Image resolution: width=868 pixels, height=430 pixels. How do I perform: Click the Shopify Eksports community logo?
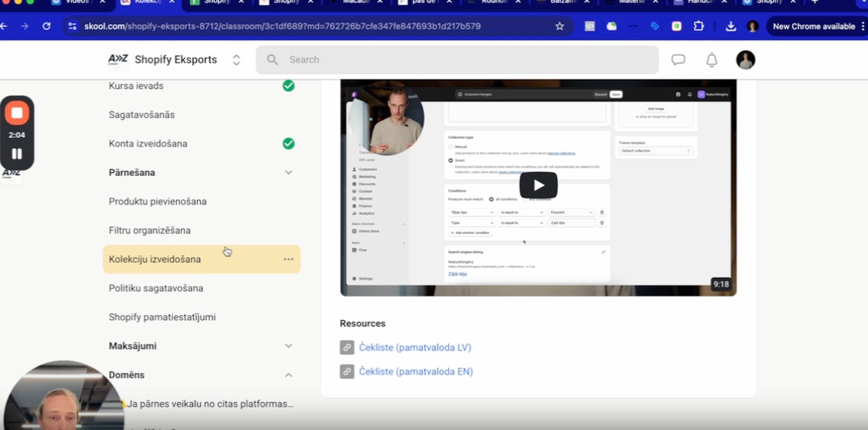click(118, 59)
